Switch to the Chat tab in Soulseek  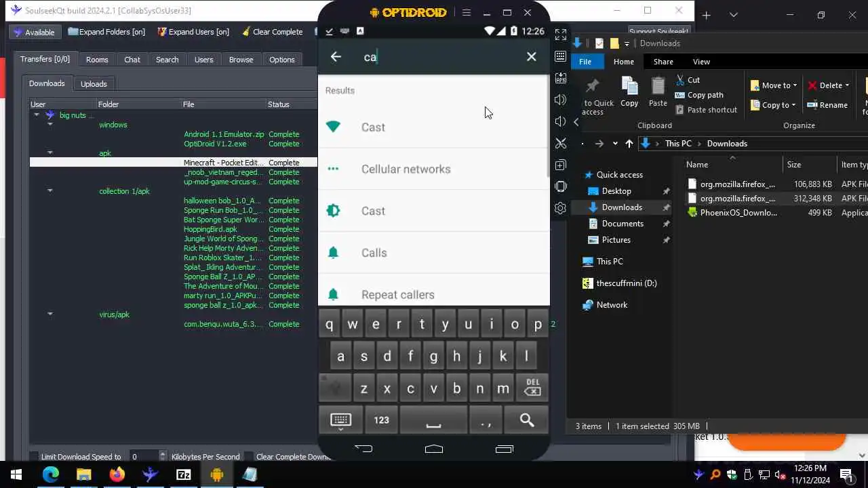pyautogui.click(x=132, y=60)
